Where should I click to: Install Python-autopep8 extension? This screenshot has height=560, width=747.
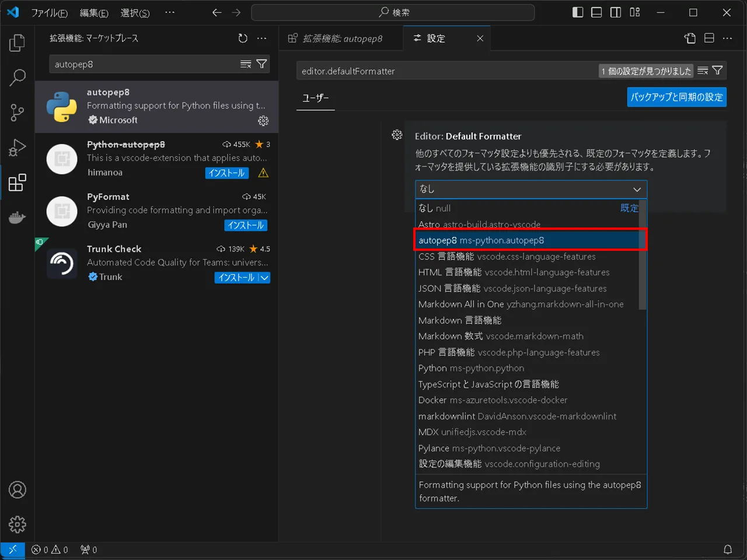(x=227, y=173)
